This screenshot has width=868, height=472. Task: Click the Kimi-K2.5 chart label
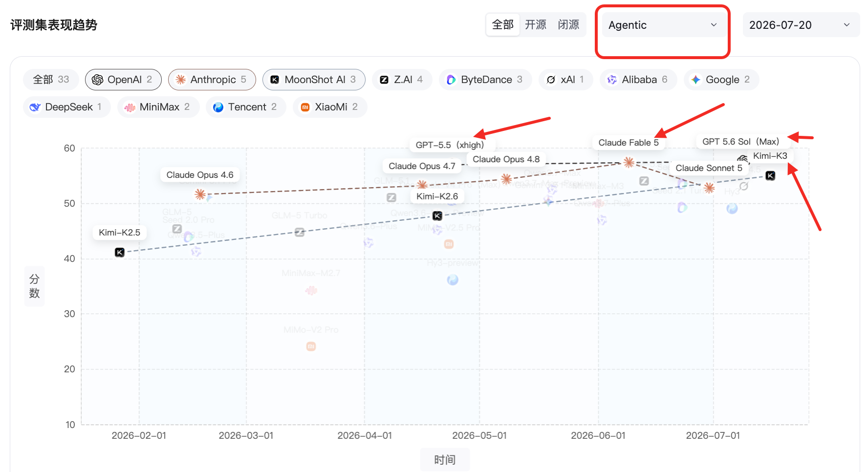click(x=119, y=233)
